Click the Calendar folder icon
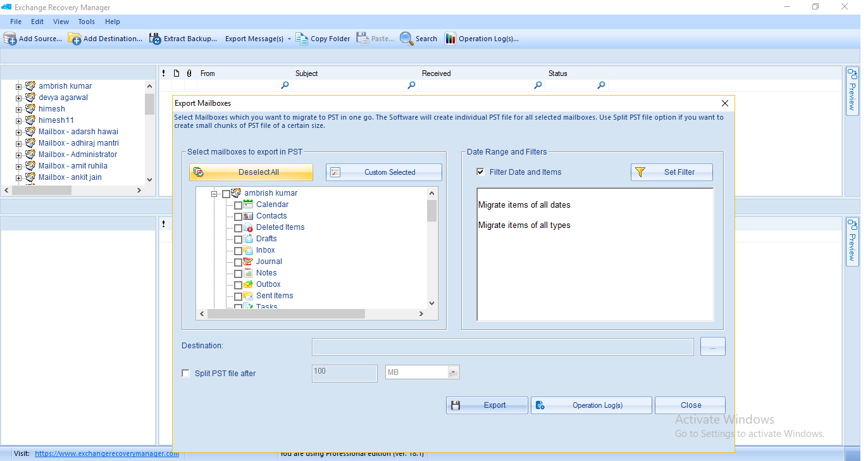Image resolution: width=868 pixels, height=461 pixels. (248, 205)
